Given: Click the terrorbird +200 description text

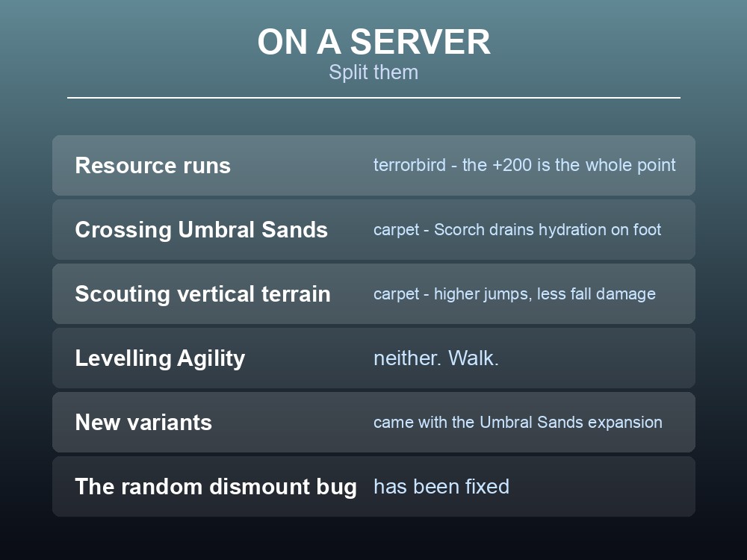Looking at the screenshot, I should click(524, 165).
